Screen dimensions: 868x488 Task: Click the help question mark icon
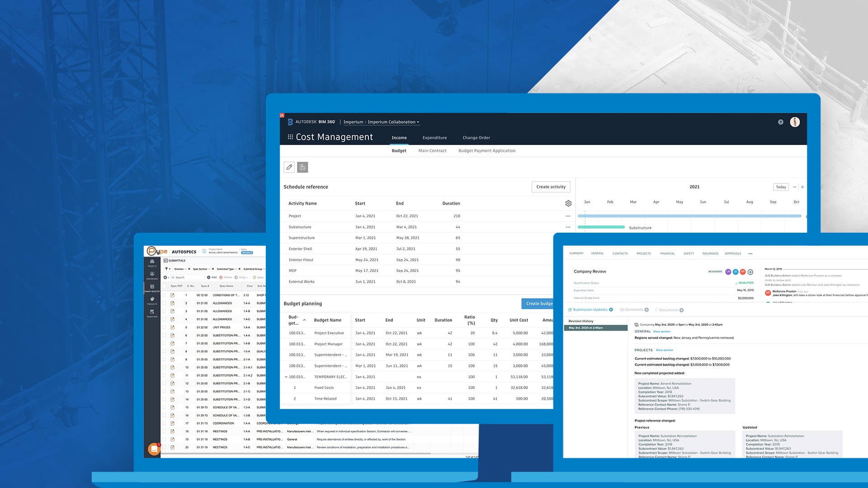point(780,122)
